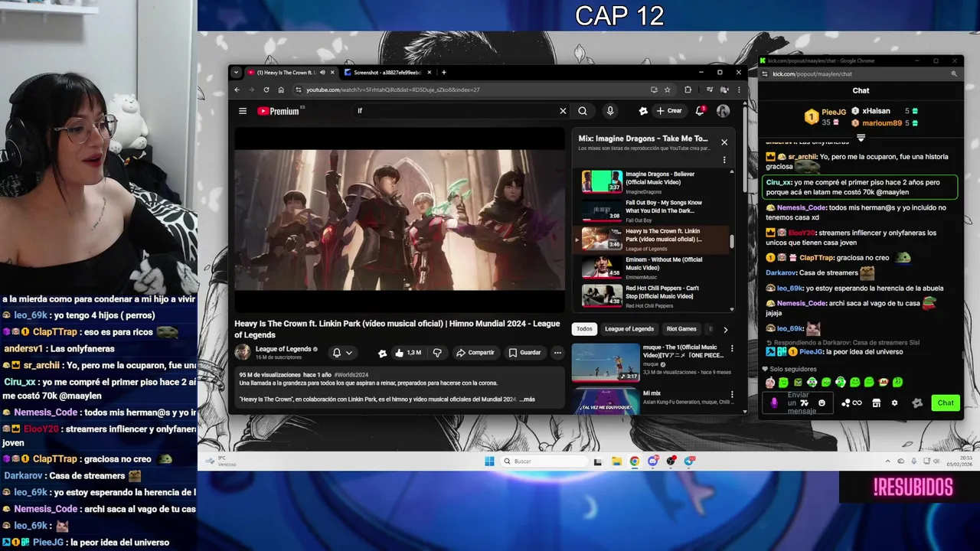Open PieeJG top gifter in leaderboard
This screenshot has width=980, height=551.
click(825, 116)
